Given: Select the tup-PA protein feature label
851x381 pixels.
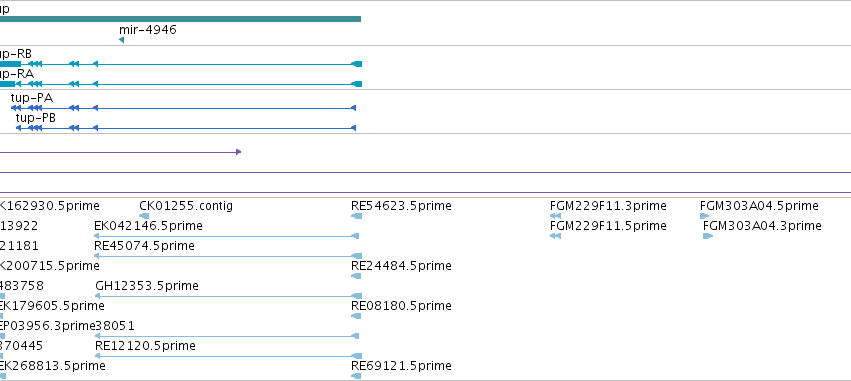Looking at the screenshot, I should [31, 98].
